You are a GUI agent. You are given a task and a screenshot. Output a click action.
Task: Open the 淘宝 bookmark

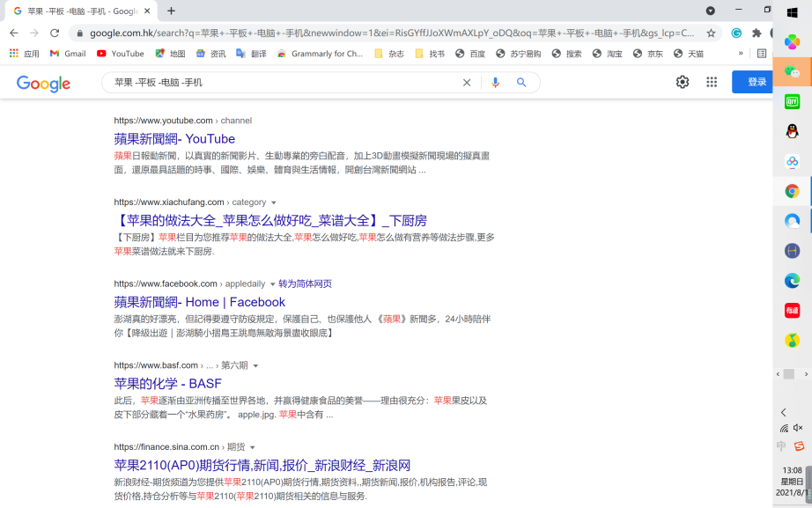[608, 54]
